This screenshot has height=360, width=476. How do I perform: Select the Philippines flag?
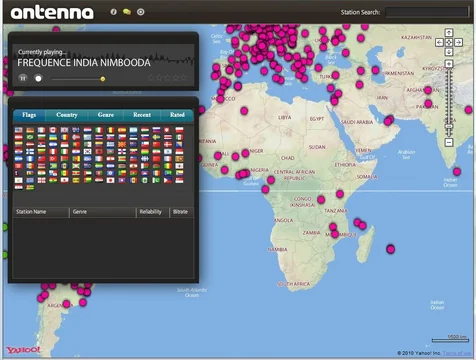coord(168,180)
